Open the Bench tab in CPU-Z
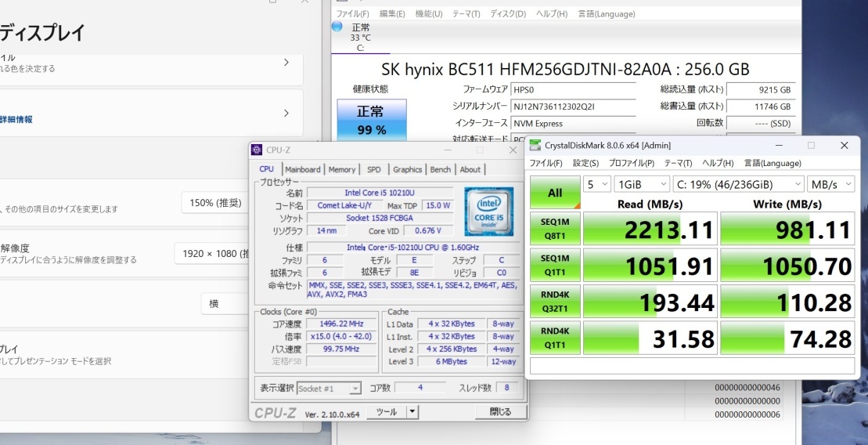This screenshot has height=445, width=868. pyautogui.click(x=440, y=169)
